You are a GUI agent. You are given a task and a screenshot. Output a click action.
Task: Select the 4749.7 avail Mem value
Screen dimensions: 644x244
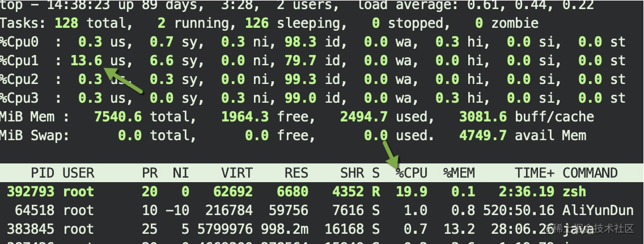pyautogui.click(x=483, y=136)
